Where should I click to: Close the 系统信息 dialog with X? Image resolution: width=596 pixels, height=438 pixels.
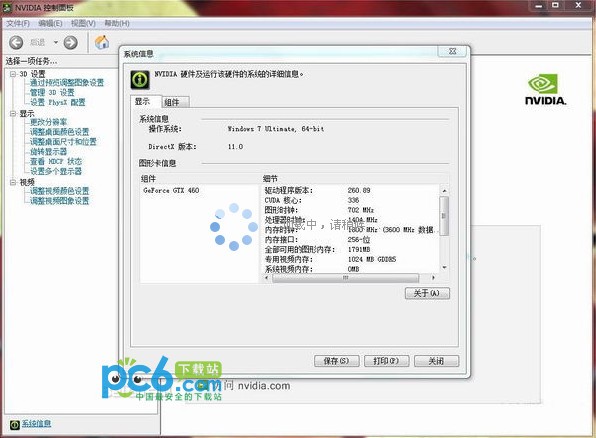pyautogui.click(x=452, y=51)
